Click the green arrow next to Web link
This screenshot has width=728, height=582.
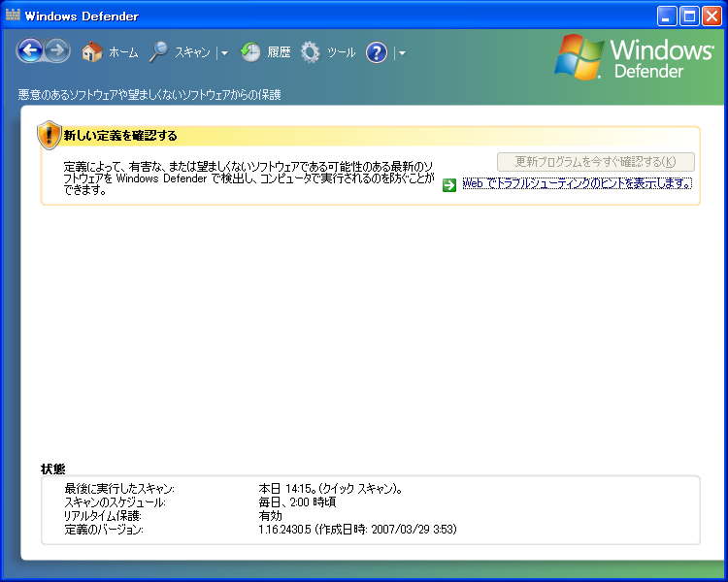(x=449, y=184)
